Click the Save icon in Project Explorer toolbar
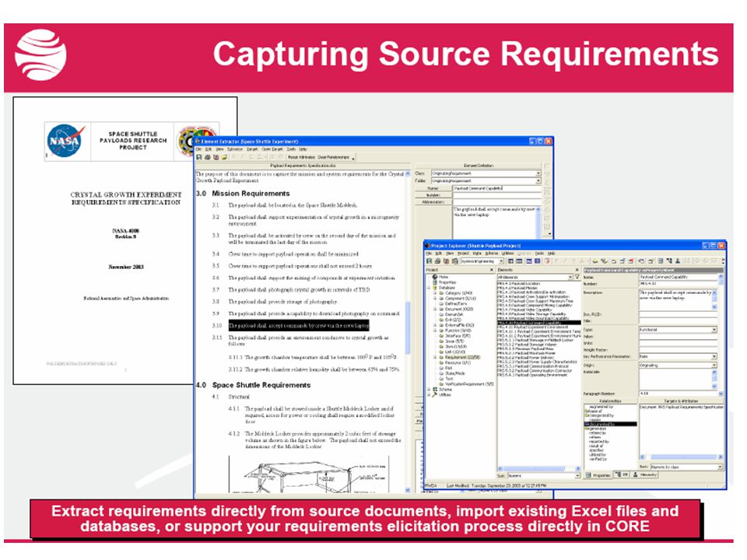The image size is (747, 560). pyautogui.click(x=430, y=261)
